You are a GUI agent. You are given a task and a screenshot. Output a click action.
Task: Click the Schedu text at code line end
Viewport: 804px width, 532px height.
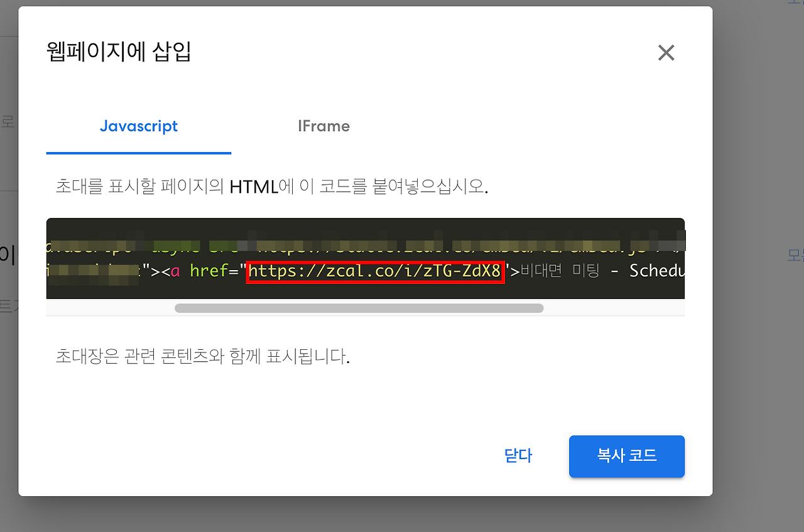coord(656,271)
